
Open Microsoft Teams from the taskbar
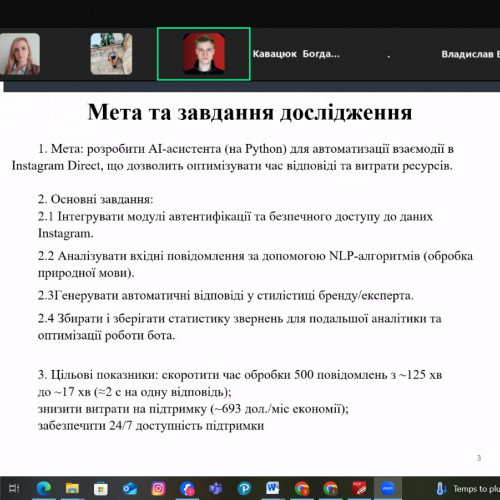coord(215,489)
